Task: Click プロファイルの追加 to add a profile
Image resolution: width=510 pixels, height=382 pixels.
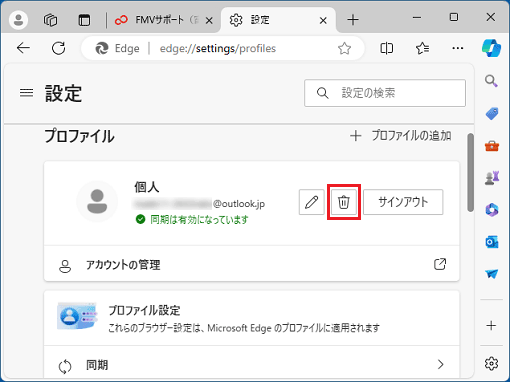Action: click(x=401, y=136)
